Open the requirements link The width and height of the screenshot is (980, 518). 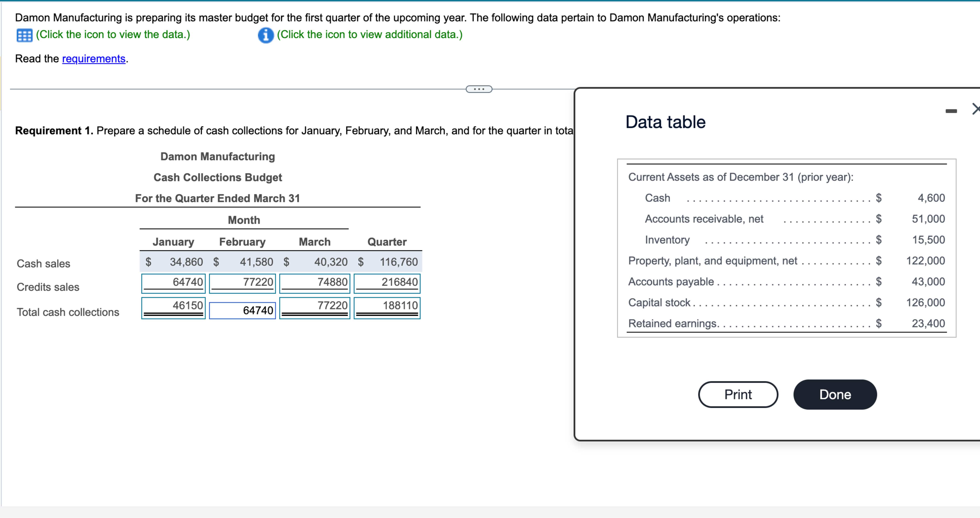coord(94,59)
